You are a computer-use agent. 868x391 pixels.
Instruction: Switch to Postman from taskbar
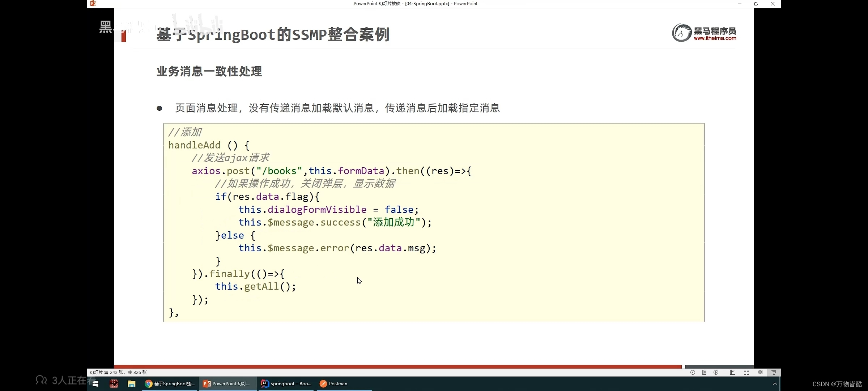point(344,383)
